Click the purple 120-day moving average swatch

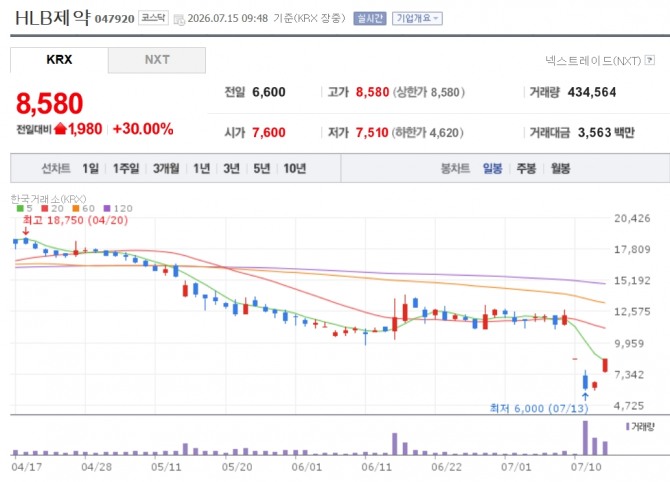pyautogui.click(x=107, y=209)
